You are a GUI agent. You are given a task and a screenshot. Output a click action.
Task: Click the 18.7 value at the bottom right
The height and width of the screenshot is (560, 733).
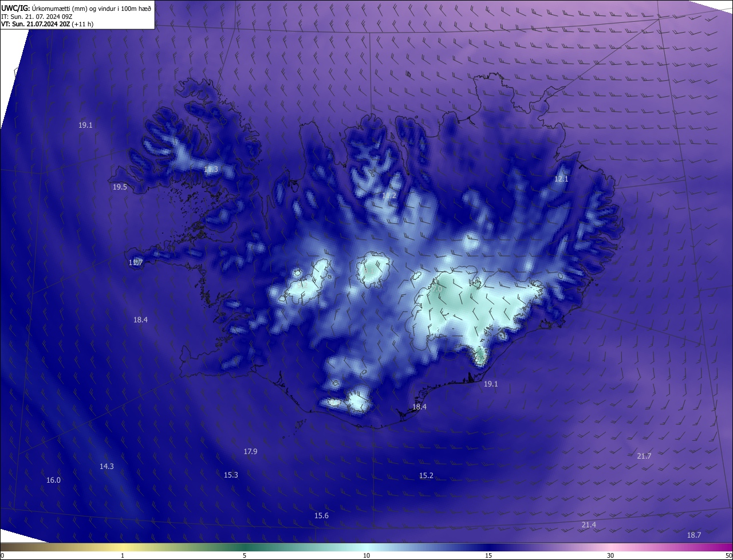(x=693, y=534)
